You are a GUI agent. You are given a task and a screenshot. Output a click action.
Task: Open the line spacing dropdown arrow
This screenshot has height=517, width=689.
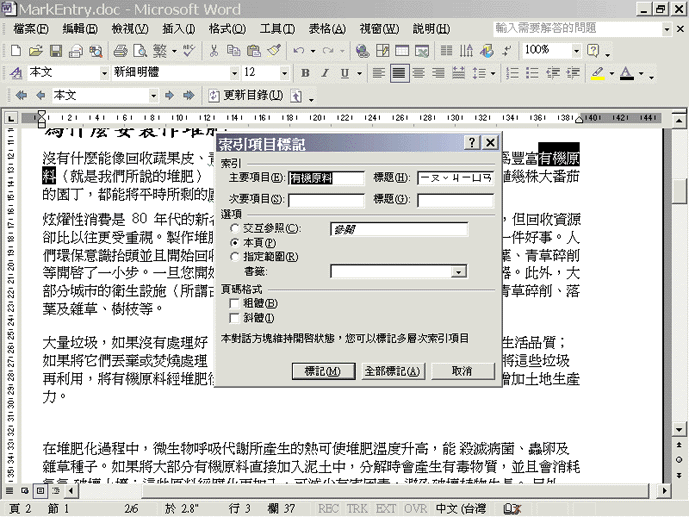click(493, 73)
